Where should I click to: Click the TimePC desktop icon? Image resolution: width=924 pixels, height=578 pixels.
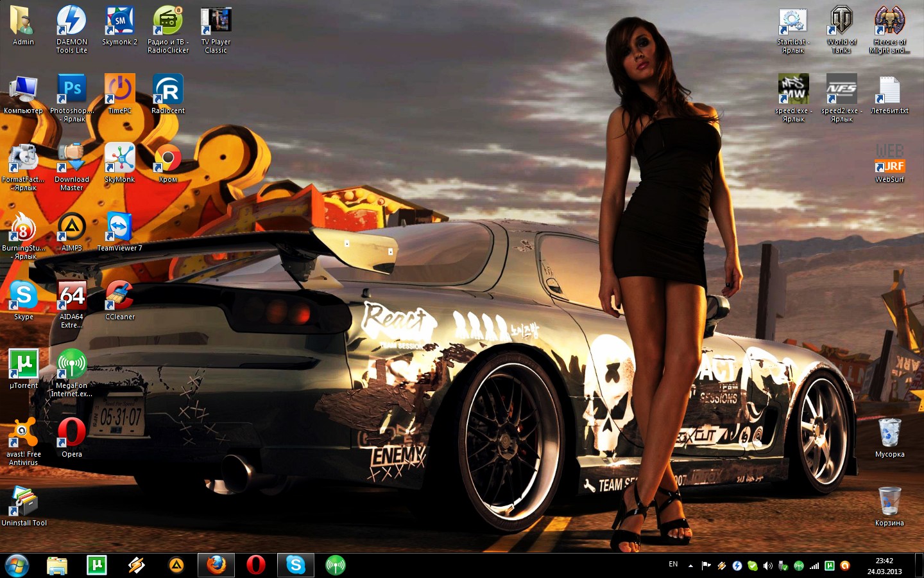click(x=120, y=95)
